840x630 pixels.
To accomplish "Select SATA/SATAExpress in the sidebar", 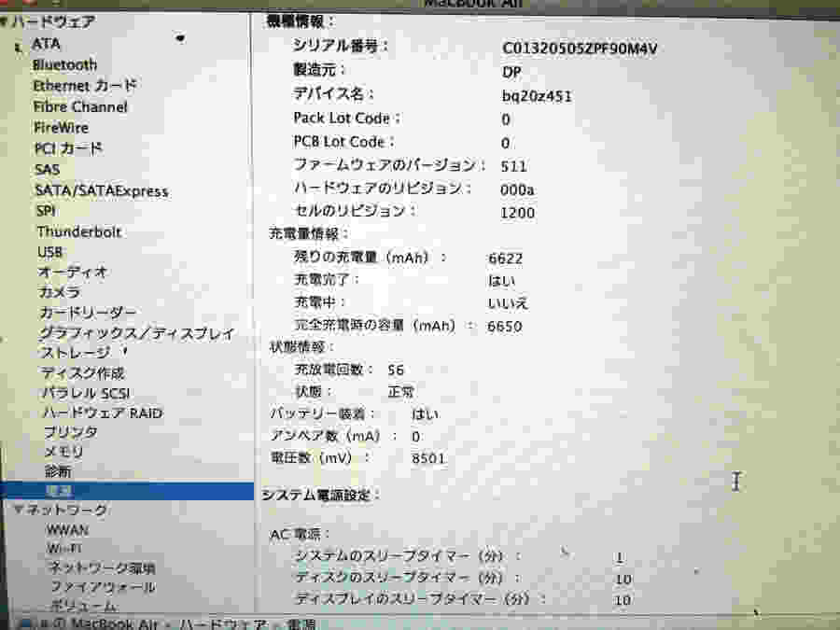I will pos(101,190).
